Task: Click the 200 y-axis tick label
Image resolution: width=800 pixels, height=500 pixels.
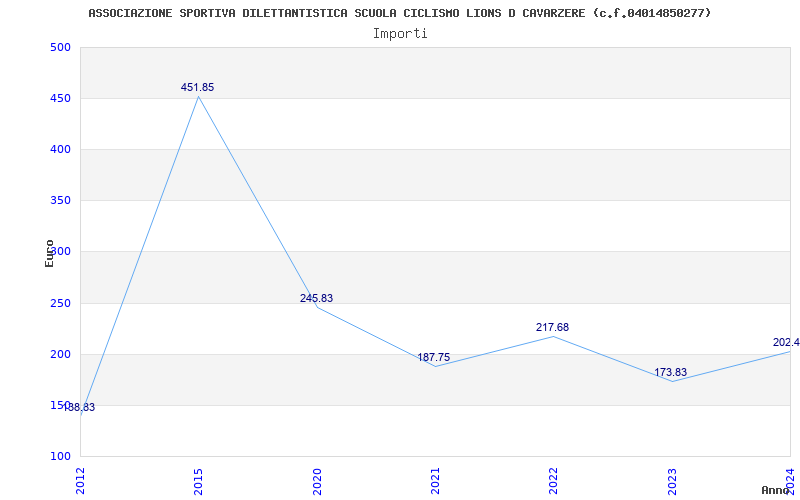Action: (60, 355)
